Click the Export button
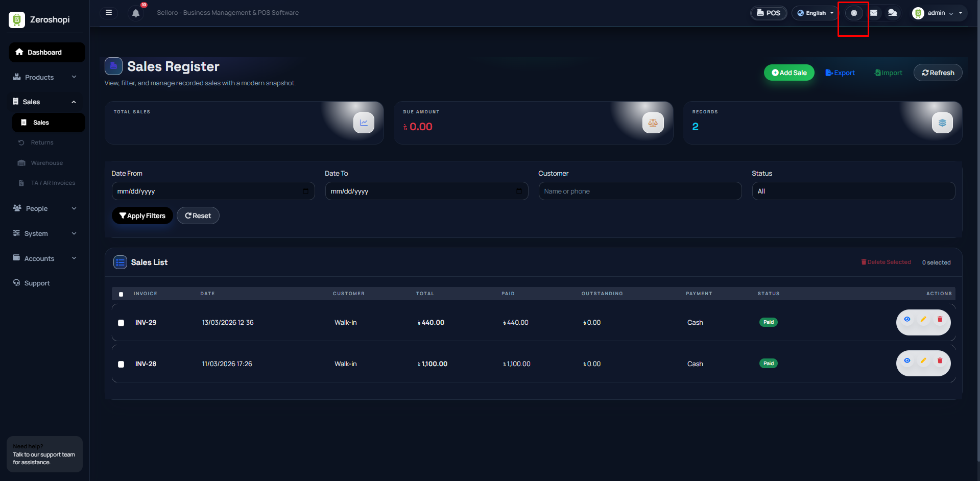This screenshot has height=481, width=980. coord(840,73)
